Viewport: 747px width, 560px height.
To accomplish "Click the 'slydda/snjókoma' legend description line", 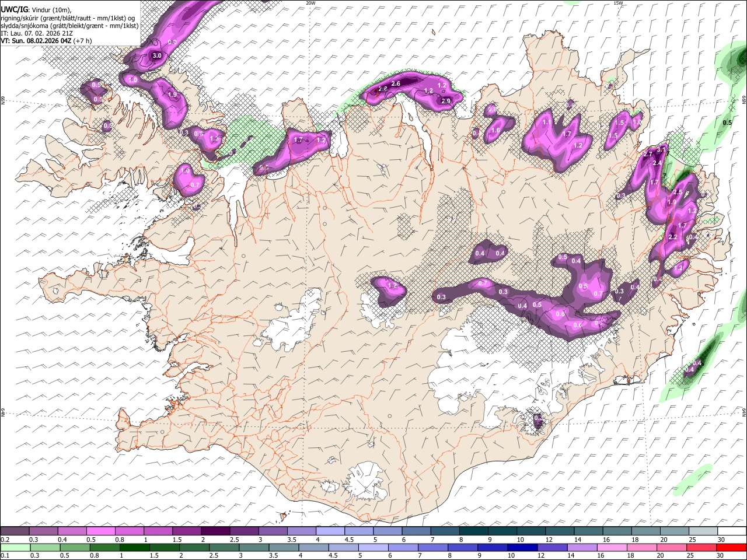I will [x=69, y=26].
